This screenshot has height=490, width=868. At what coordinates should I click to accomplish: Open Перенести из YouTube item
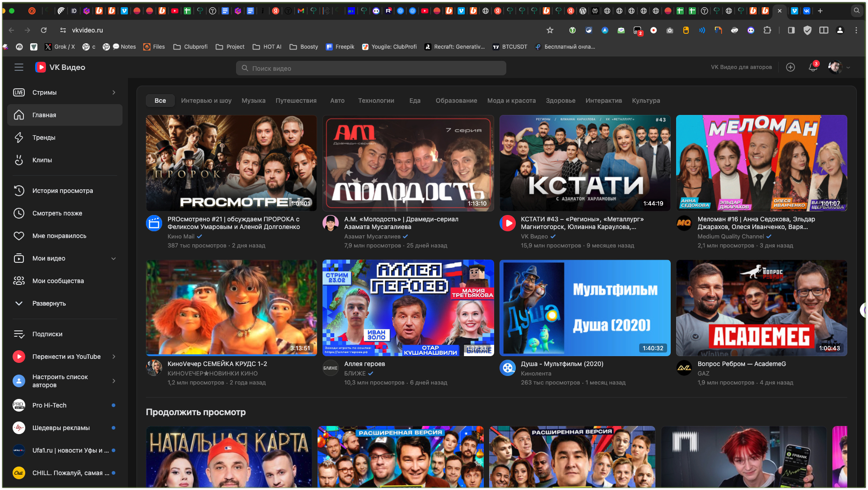pos(66,357)
